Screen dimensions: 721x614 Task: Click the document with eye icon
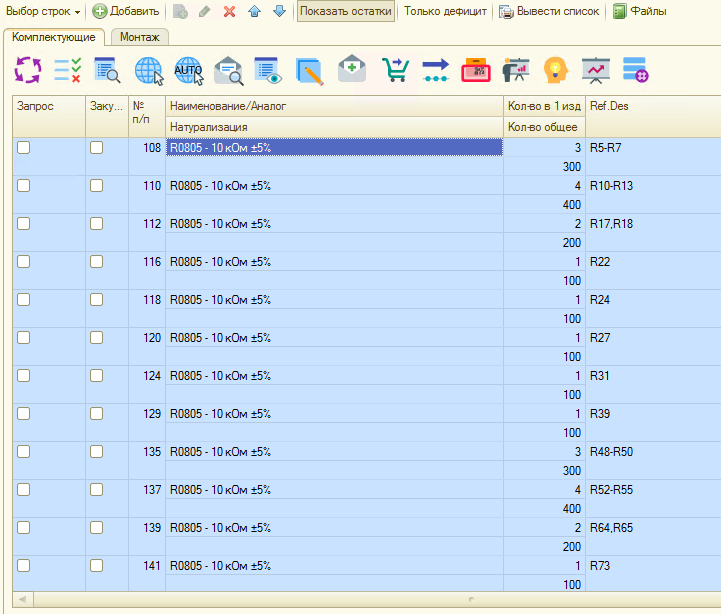(x=270, y=70)
